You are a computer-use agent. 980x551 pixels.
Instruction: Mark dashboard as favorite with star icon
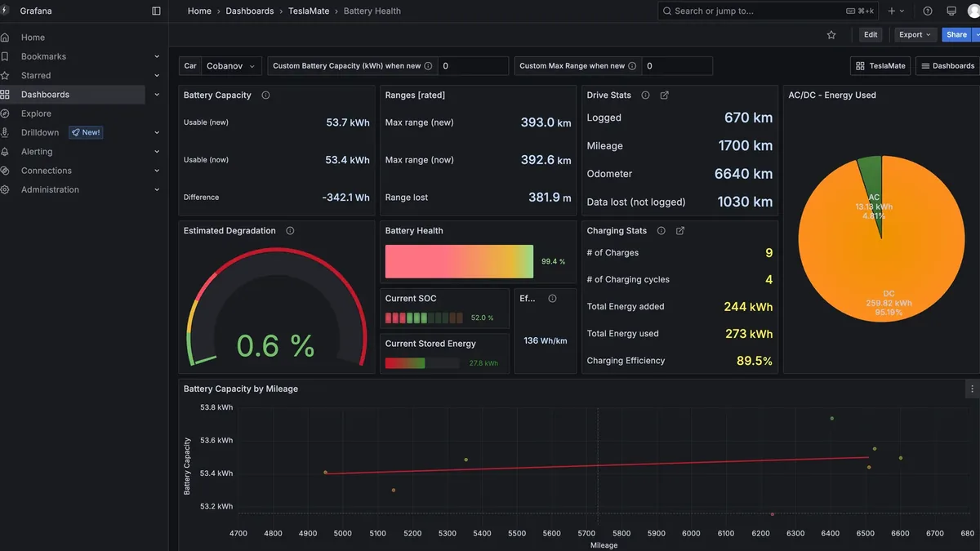click(x=831, y=35)
